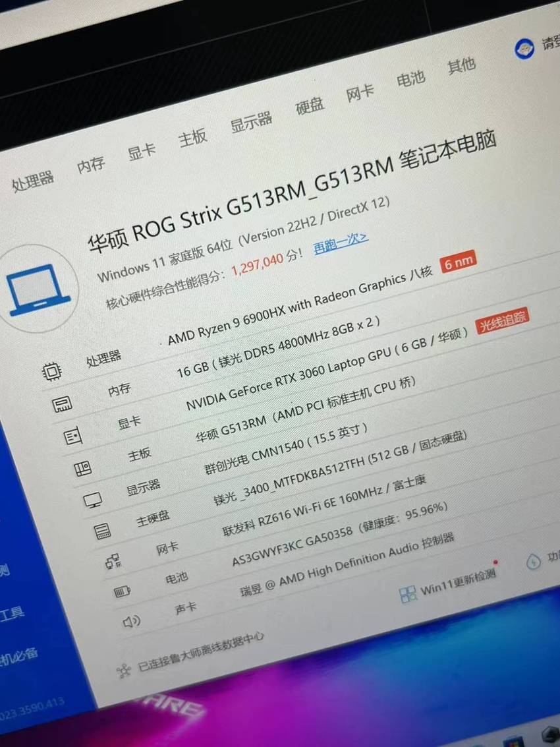Click AMD Ryzen 9 6900HX processor text

tap(300, 305)
